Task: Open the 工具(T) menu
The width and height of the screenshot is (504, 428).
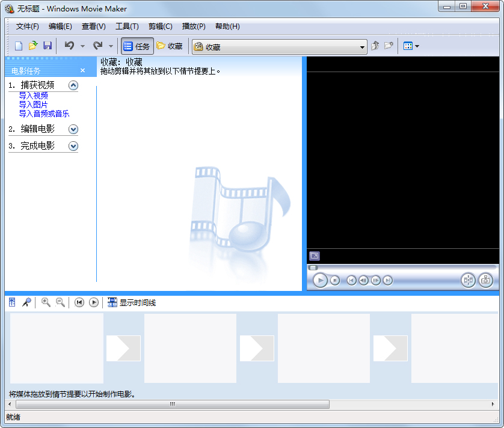Action: click(126, 26)
